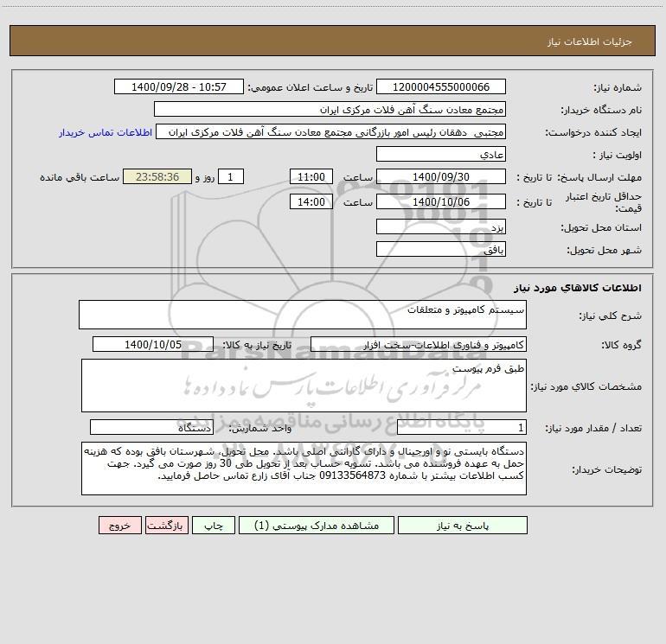666x644 pixels.
Task: Click the اطلاعات کالاهای مورد نیاز section heading
Action: [x=577, y=288]
